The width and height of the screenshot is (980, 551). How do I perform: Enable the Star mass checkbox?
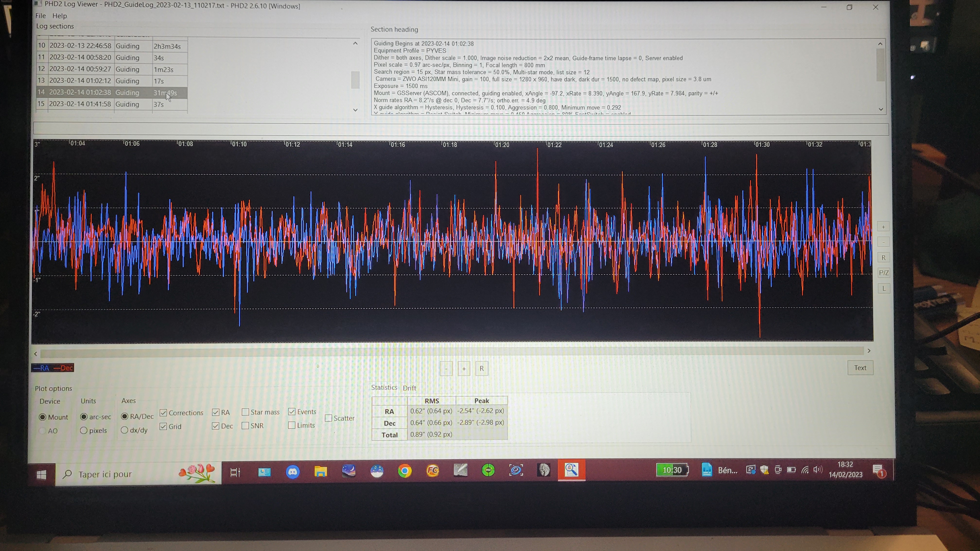[246, 412]
